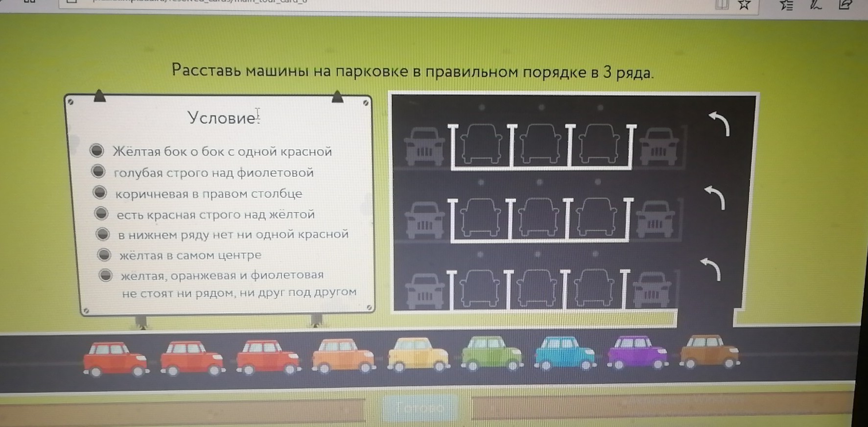Click the top row center parking slot
The image size is (868, 427).
(540, 145)
